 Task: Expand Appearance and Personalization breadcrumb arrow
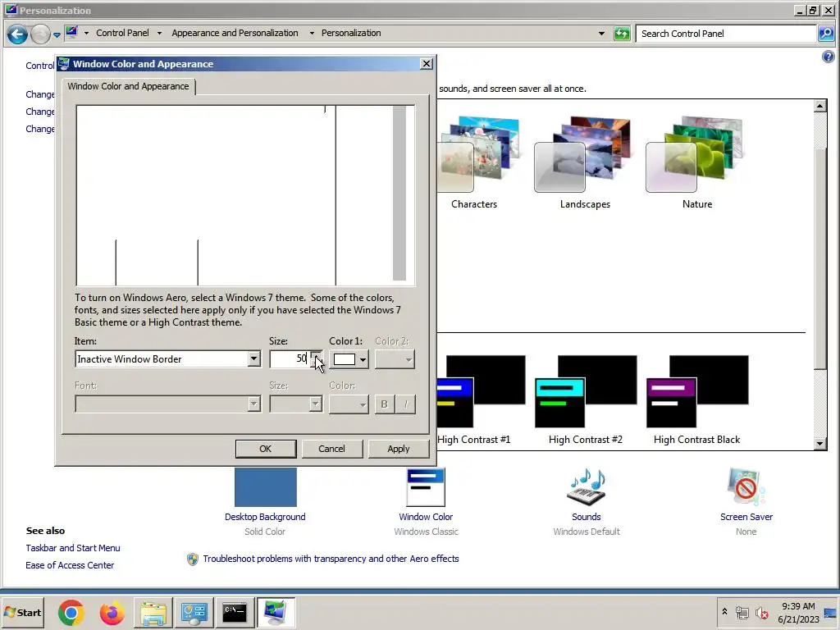point(311,33)
